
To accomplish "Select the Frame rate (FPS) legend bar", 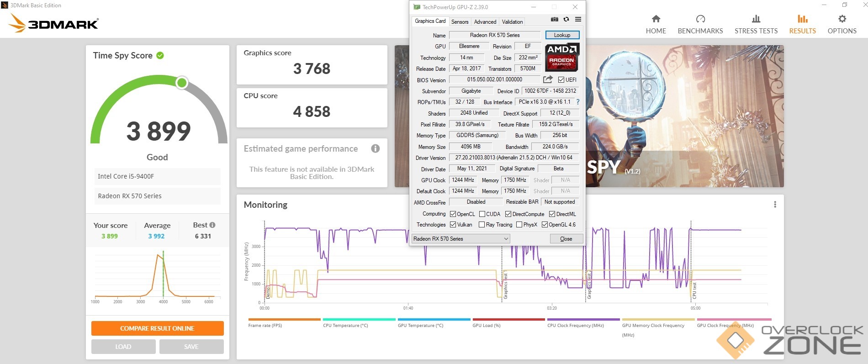I will (x=285, y=319).
